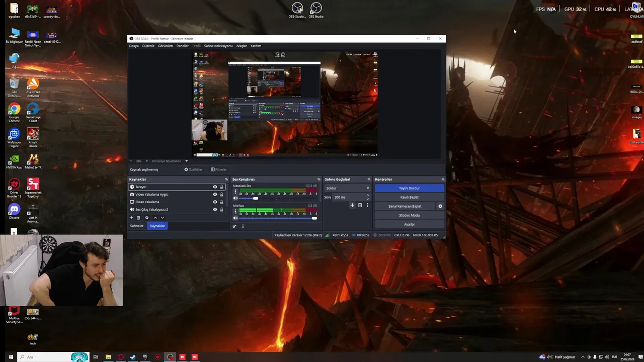This screenshot has width=644, height=362.
Task: Click Sanal Kamerayı Başlat button
Action: click(x=405, y=206)
